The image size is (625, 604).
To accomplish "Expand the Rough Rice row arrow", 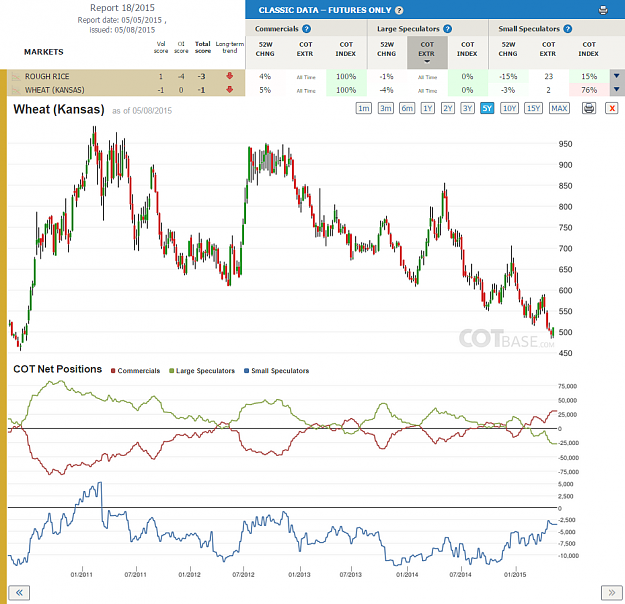I will coord(617,76).
